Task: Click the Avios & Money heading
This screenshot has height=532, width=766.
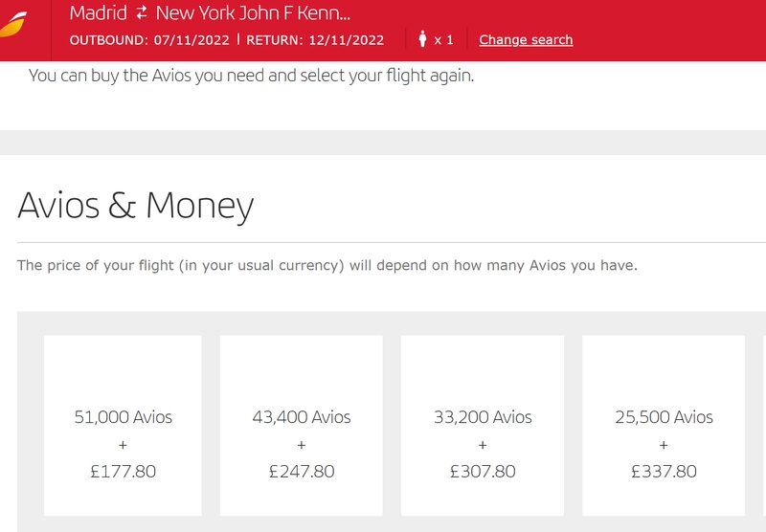Action: 135,206
